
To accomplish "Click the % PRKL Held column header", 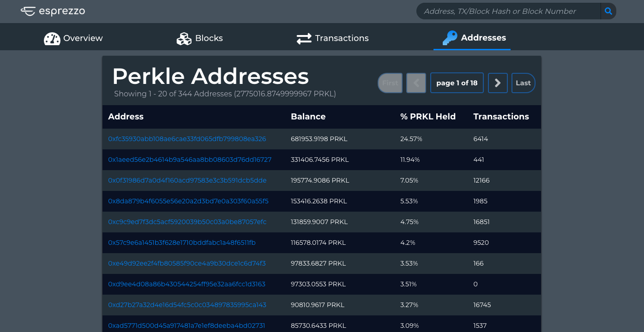I will tap(428, 117).
